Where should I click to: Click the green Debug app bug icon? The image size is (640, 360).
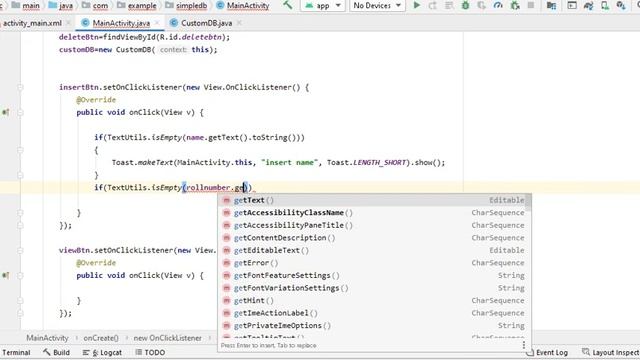click(x=465, y=5)
